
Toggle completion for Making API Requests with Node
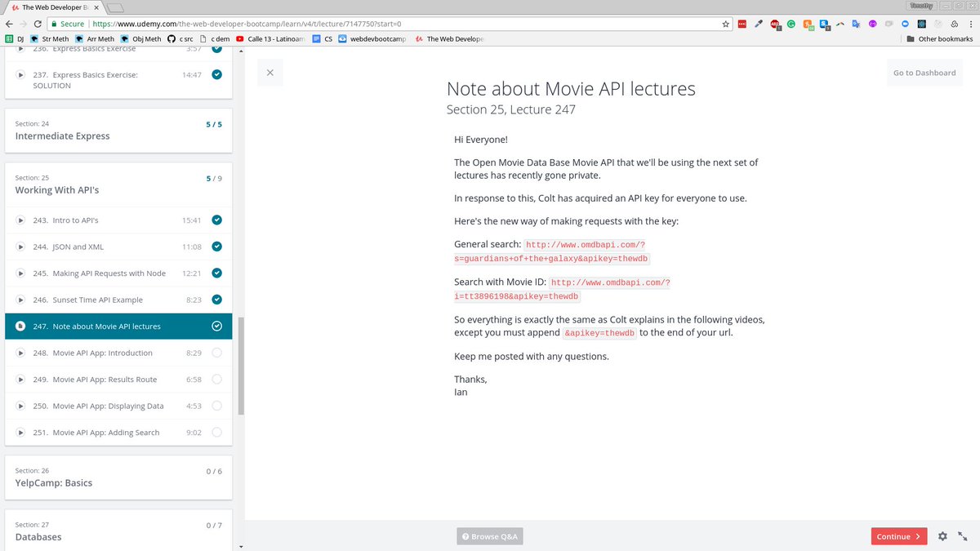click(216, 273)
